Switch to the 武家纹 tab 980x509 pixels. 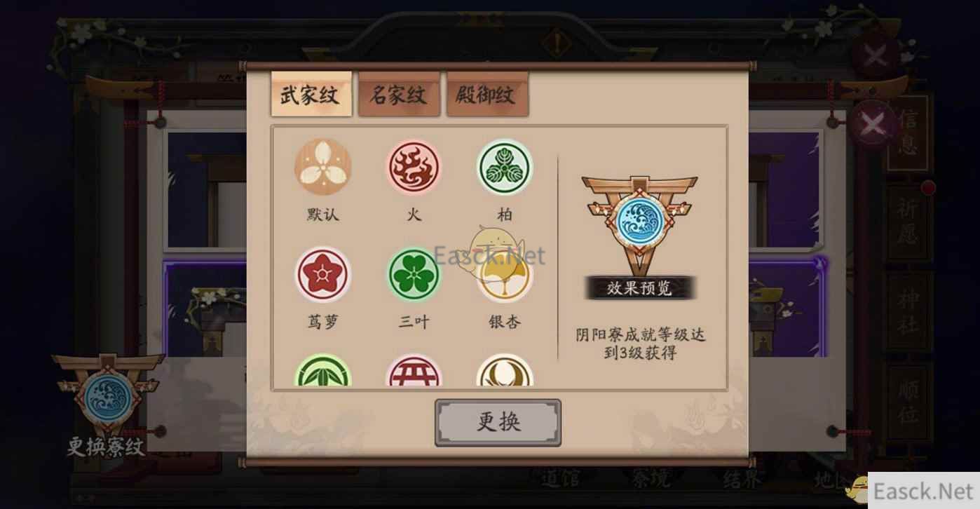(311, 94)
